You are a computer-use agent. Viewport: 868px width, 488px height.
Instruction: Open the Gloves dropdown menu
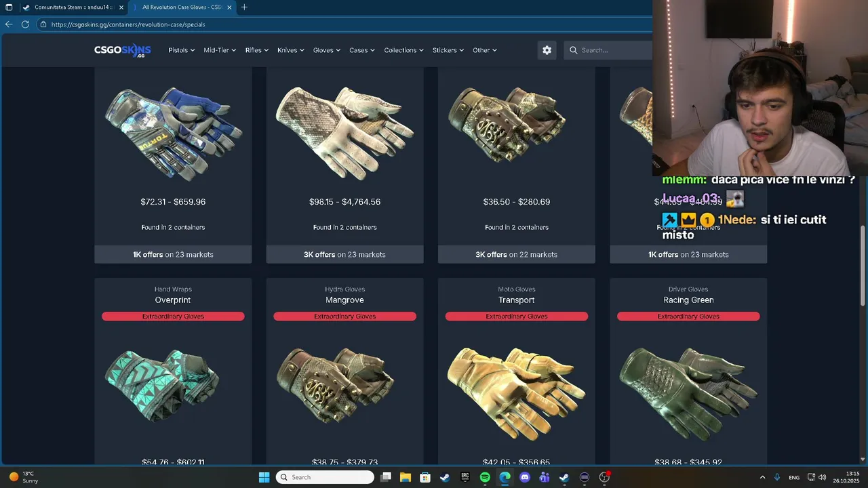tap(327, 50)
